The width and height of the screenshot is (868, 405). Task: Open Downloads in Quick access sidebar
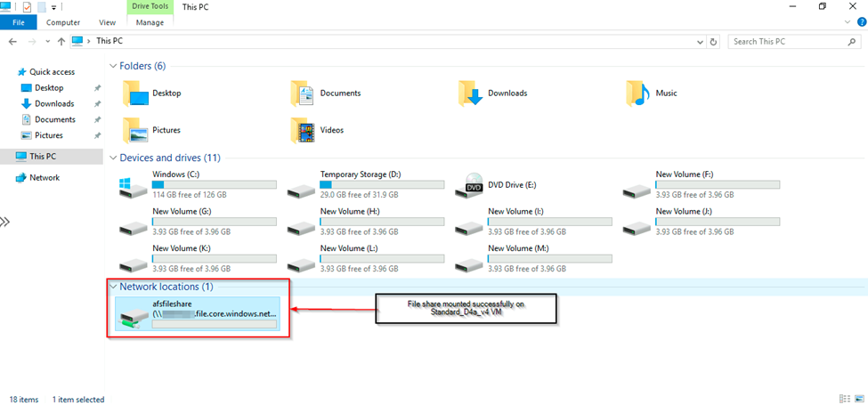coord(54,104)
